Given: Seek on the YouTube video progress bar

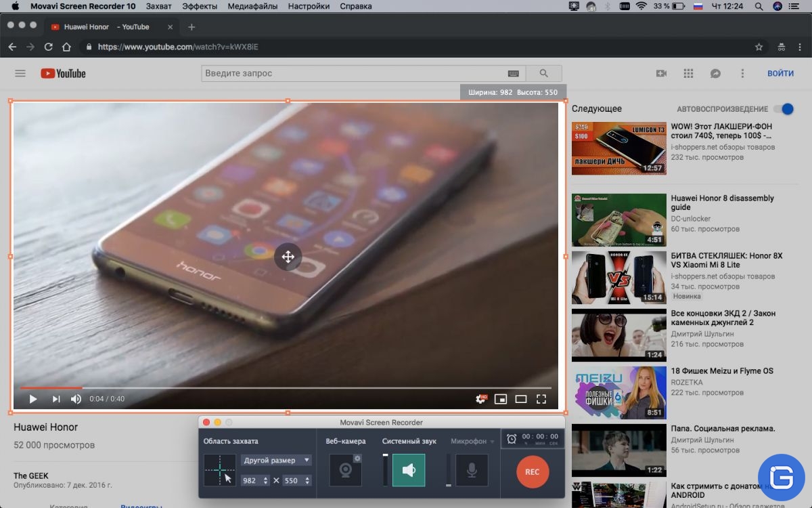Looking at the screenshot, I should pos(286,388).
